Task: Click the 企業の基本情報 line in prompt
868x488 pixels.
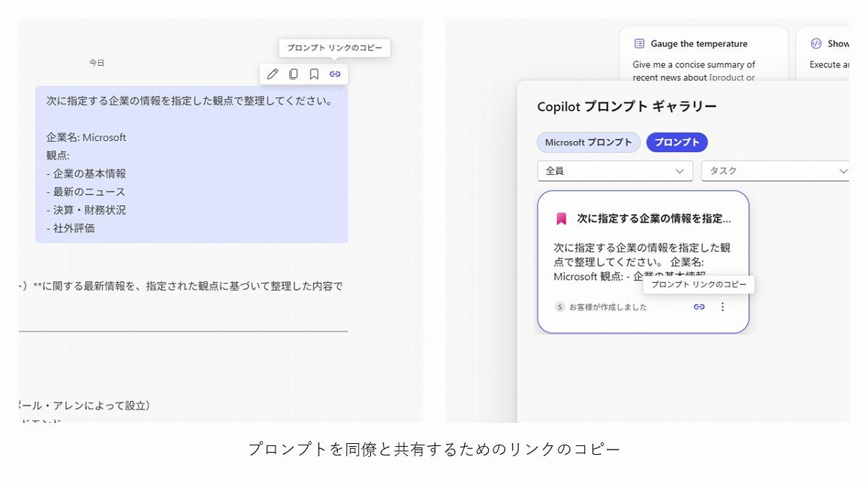Action: 86,174
